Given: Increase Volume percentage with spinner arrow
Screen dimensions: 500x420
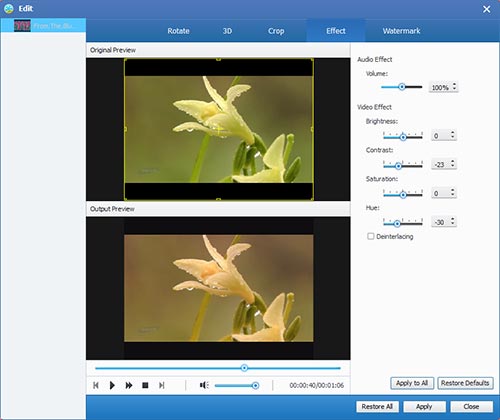Looking at the screenshot, I should point(454,84).
